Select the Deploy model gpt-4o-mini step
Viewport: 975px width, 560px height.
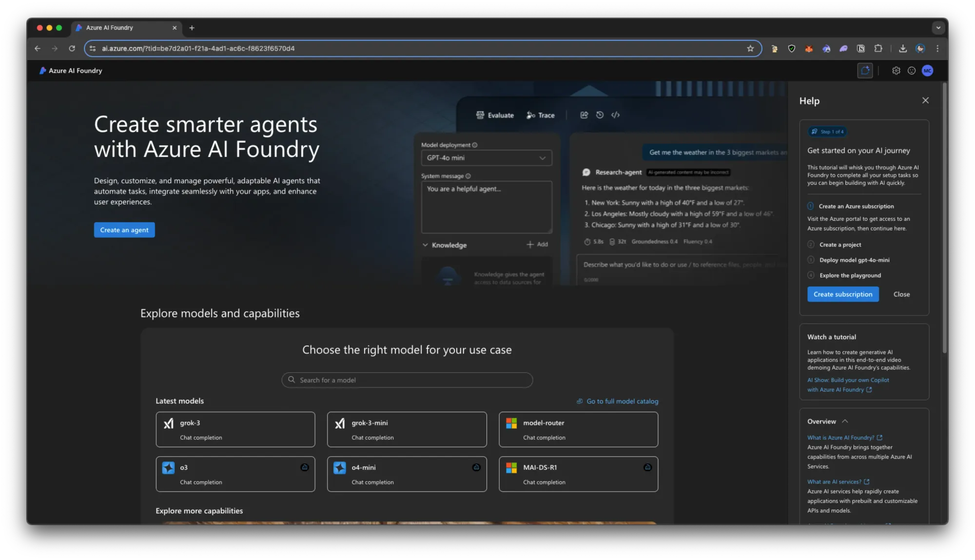pyautogui.click(x=854, y=260)
